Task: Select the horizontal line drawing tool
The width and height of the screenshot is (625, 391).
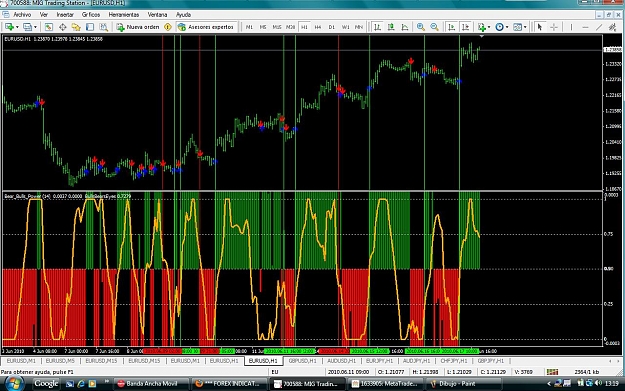Action: point(585,27)
